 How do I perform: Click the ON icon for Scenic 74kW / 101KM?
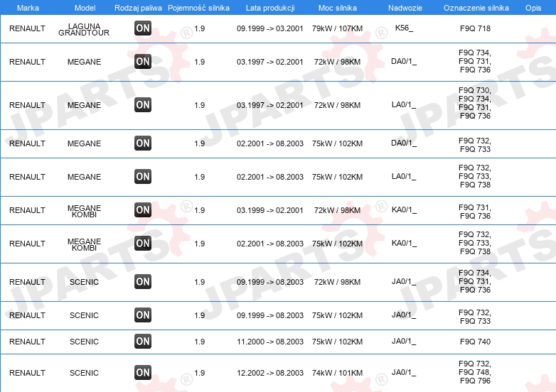click(x=143, y=373)
